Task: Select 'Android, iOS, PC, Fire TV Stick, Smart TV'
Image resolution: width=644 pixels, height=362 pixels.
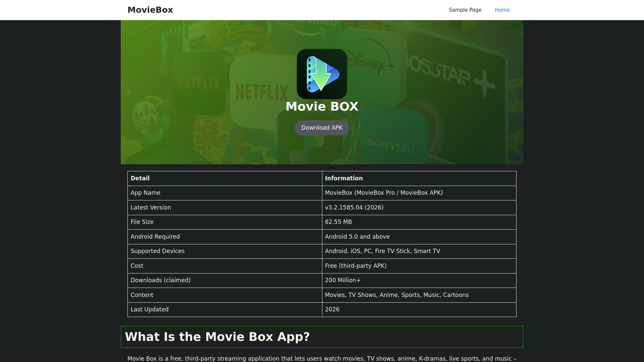Action: pos(419,251)
